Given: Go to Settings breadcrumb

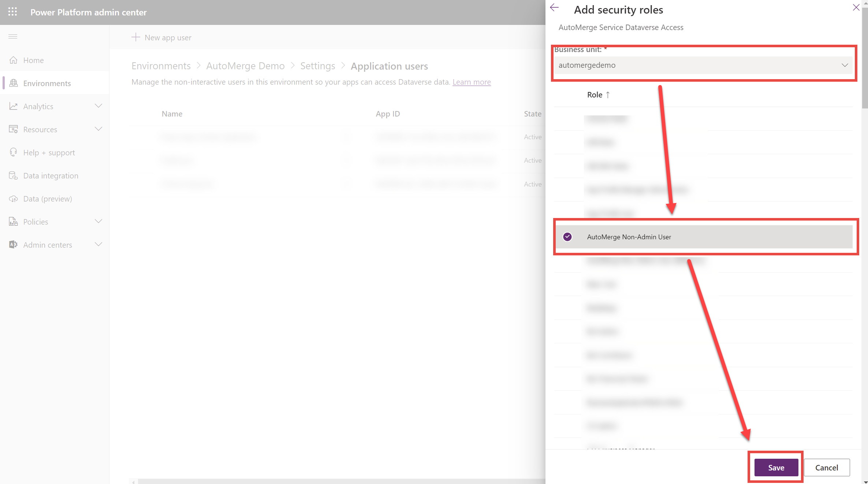Looking at the screenshot, I should click(x=318, y=66).
